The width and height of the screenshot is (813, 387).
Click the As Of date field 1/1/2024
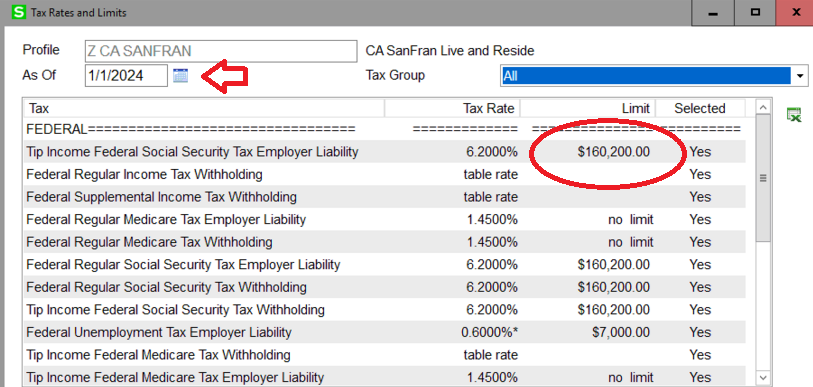(x=126, y=76)
